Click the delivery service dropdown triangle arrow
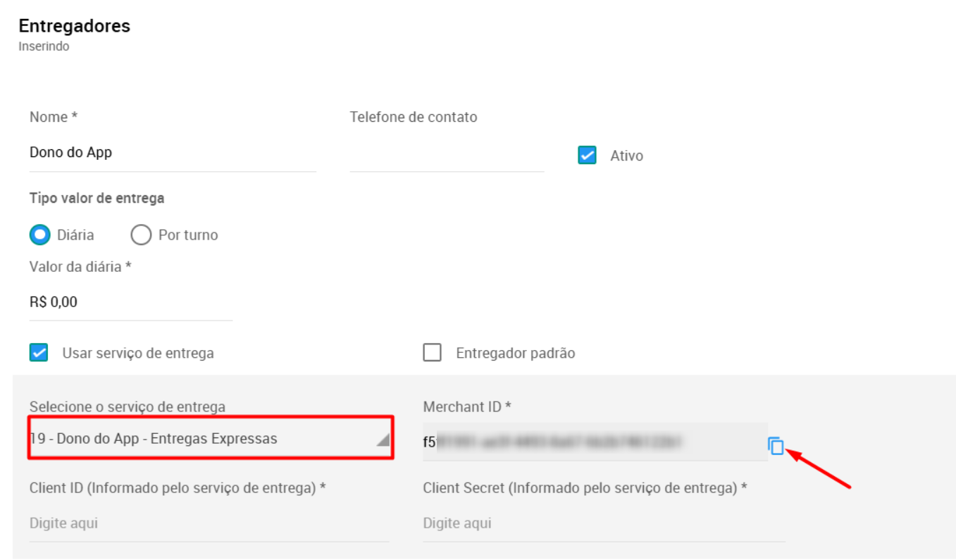This screenshot has height=560, width=956. tap(381, 440)
